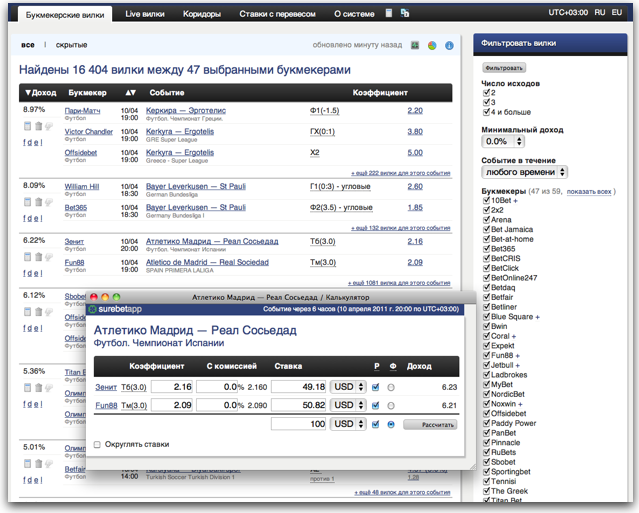The height and width of the screenshot is (513, 639).
Task: Switch the odds format to EU in the header
Action: tap(617, 13)
